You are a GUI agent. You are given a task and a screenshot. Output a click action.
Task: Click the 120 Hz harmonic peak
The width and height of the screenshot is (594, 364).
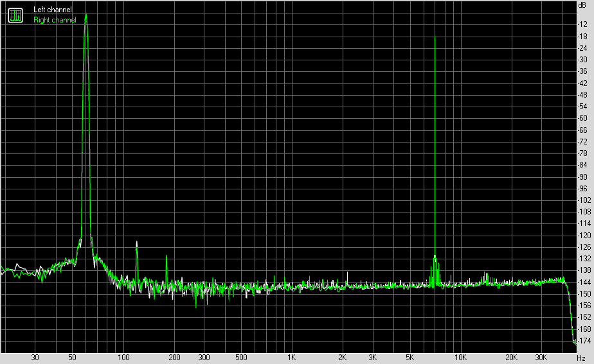(x=137, y=242)
